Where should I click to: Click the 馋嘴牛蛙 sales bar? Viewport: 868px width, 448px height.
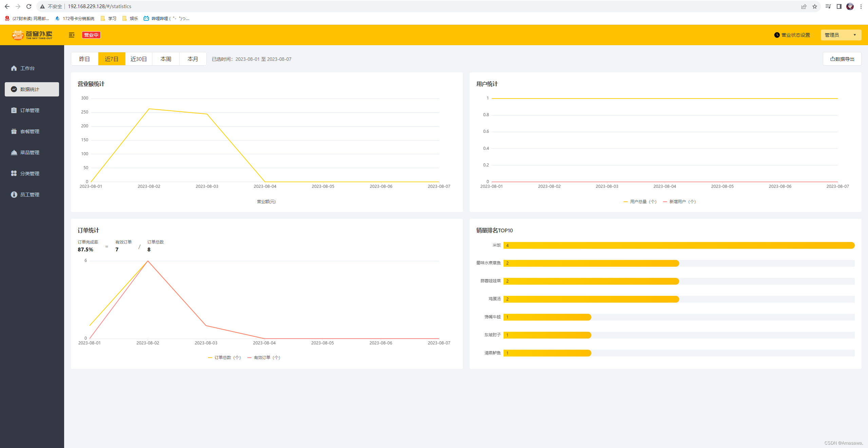(547, 317)
